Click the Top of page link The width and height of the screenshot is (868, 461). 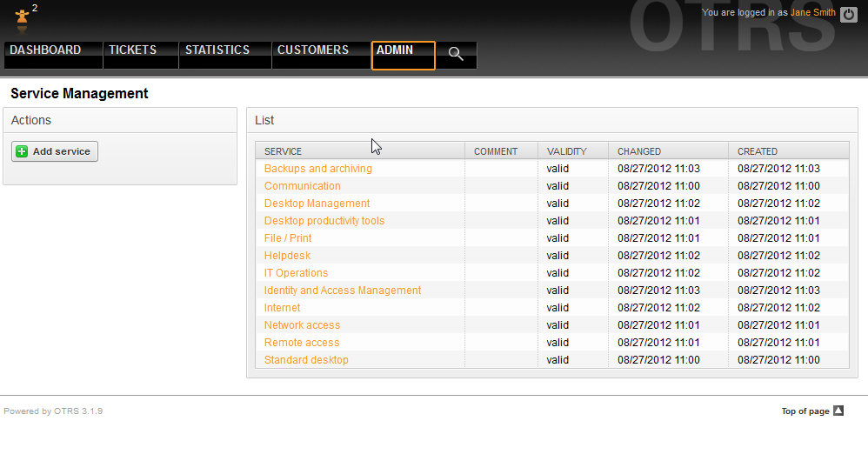[x=805, y=411]
